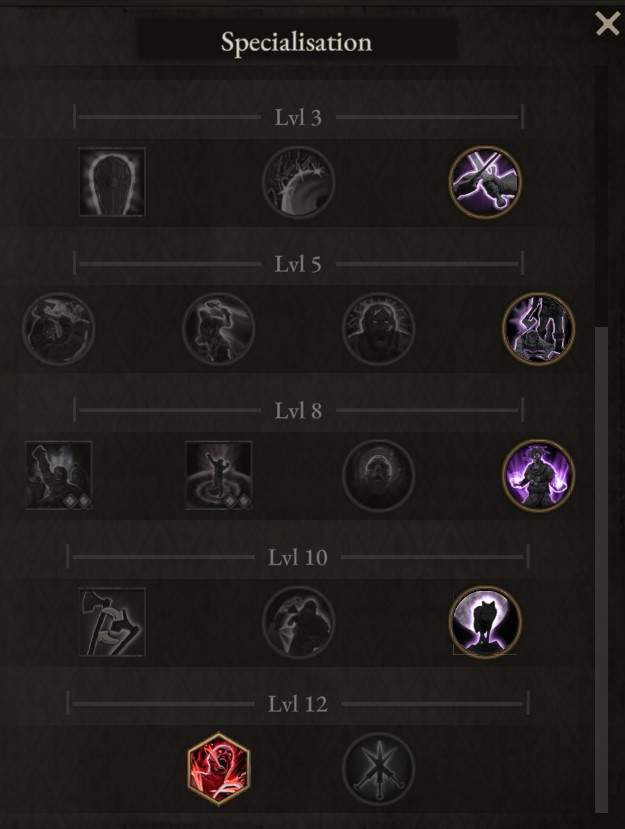Select the axe-throwing figure skill at Lvl 5

[x=218, y=328]
